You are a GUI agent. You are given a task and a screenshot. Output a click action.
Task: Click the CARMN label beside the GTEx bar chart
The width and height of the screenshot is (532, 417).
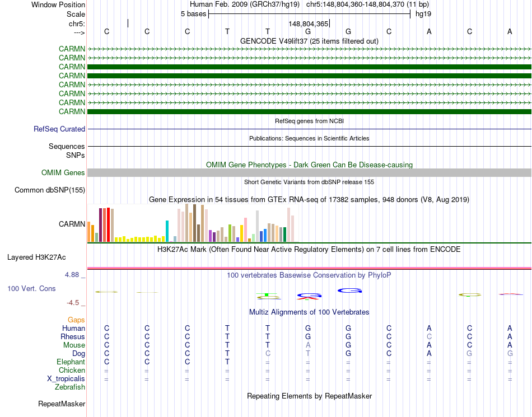click(x=72, y=224)
